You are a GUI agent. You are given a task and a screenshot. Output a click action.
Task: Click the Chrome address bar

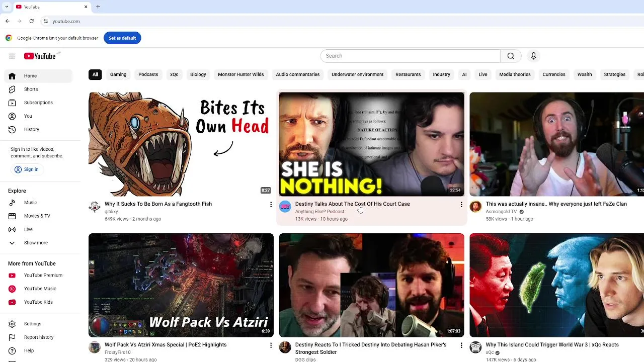coord(322,21)
